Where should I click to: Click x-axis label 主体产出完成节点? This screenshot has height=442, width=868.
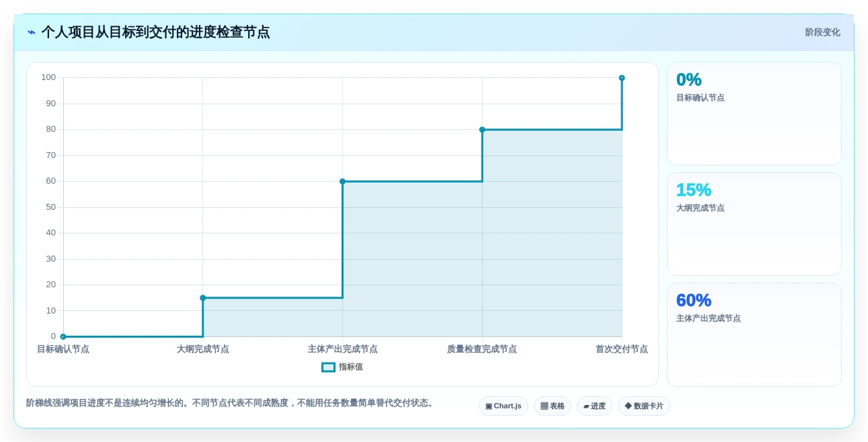pos(343,349)
